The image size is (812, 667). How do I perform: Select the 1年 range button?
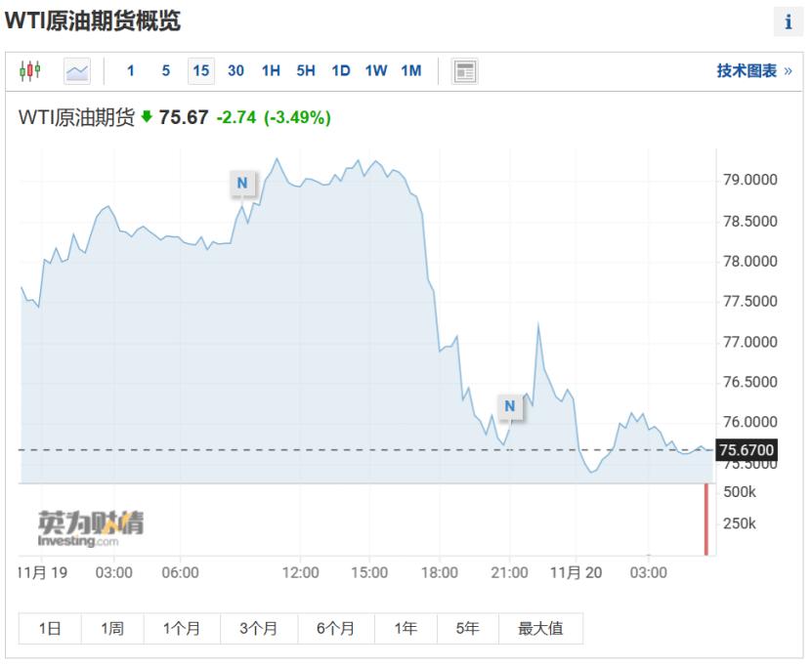406,629
